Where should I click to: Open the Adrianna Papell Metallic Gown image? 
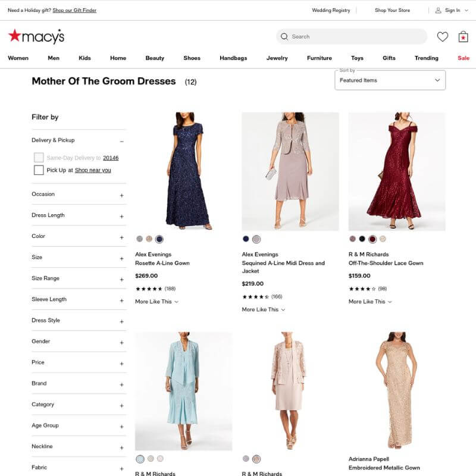[x=397, y=391]
